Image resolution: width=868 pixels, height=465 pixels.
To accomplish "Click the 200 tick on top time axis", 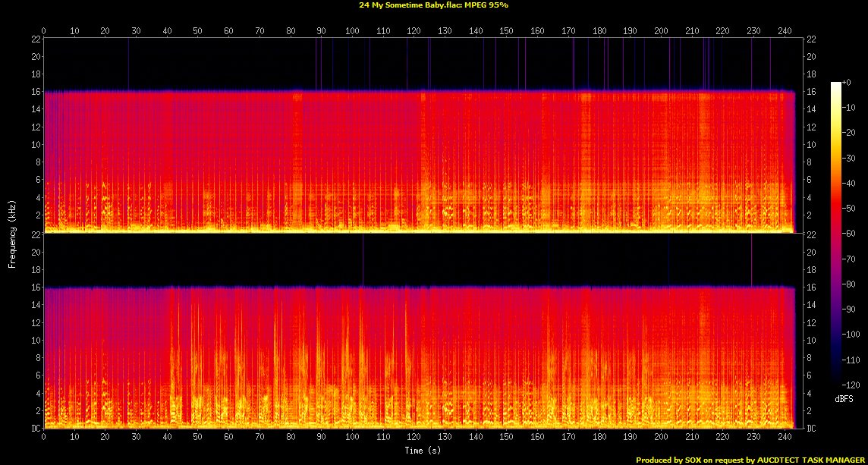I will coord(661,31).
